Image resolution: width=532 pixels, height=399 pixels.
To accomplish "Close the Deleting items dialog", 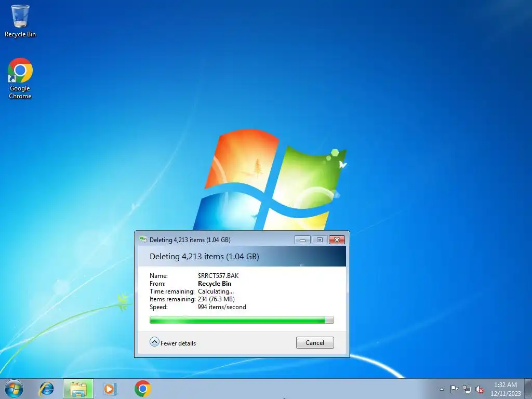I will [337, 240].
